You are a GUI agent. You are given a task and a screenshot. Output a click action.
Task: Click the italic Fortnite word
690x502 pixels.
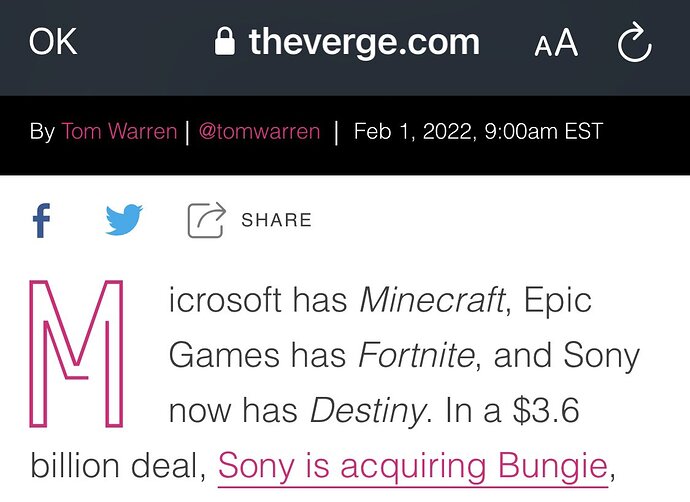point(416,355)
